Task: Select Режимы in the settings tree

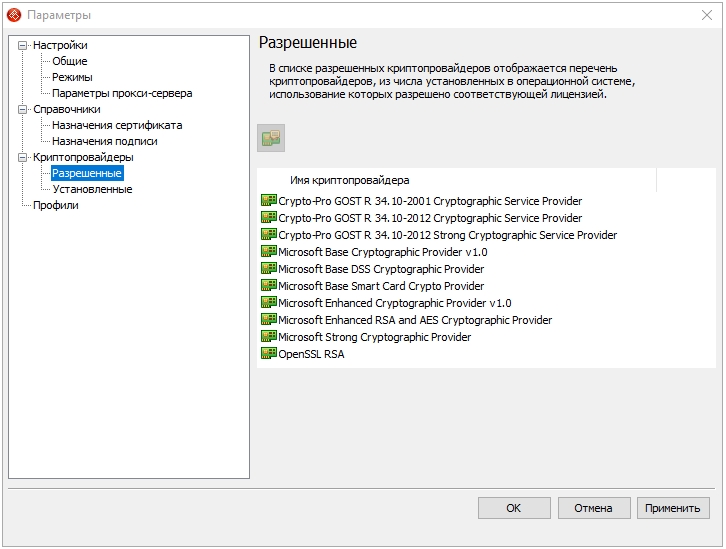Action: point(72,77)
